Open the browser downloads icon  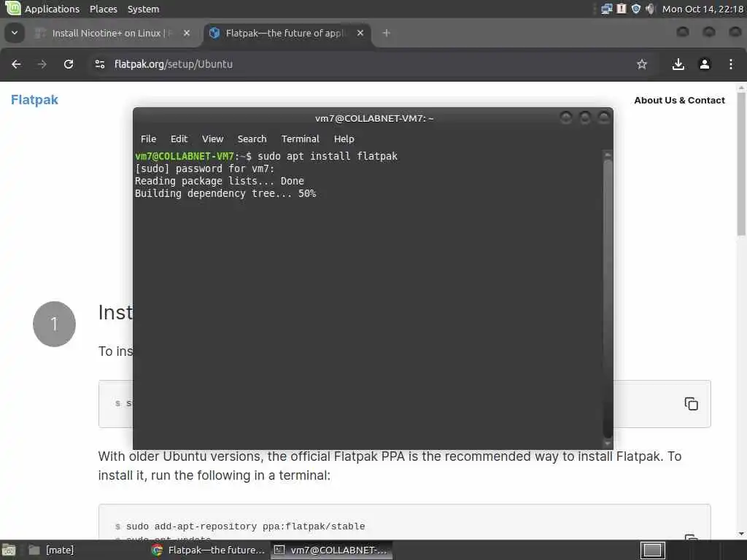click(x=678, y=64)
